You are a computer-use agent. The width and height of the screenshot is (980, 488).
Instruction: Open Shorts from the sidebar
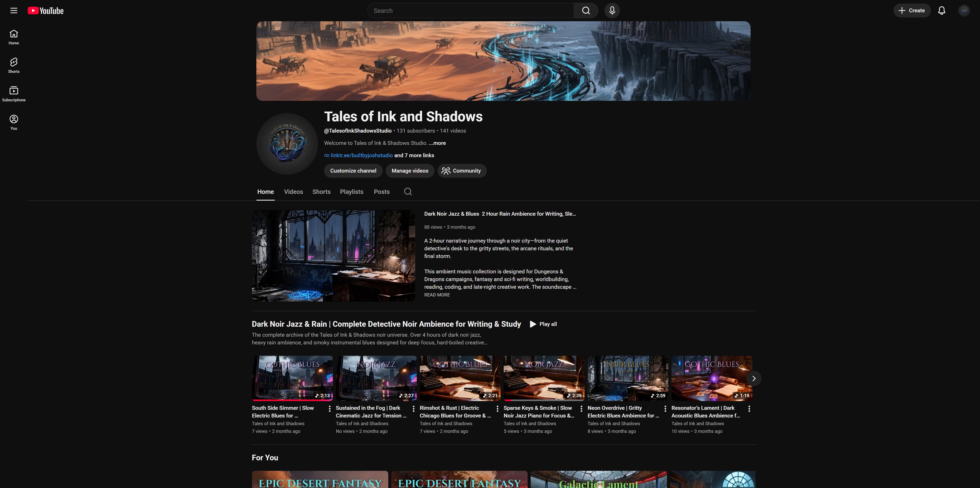click(x=14, y=66)
